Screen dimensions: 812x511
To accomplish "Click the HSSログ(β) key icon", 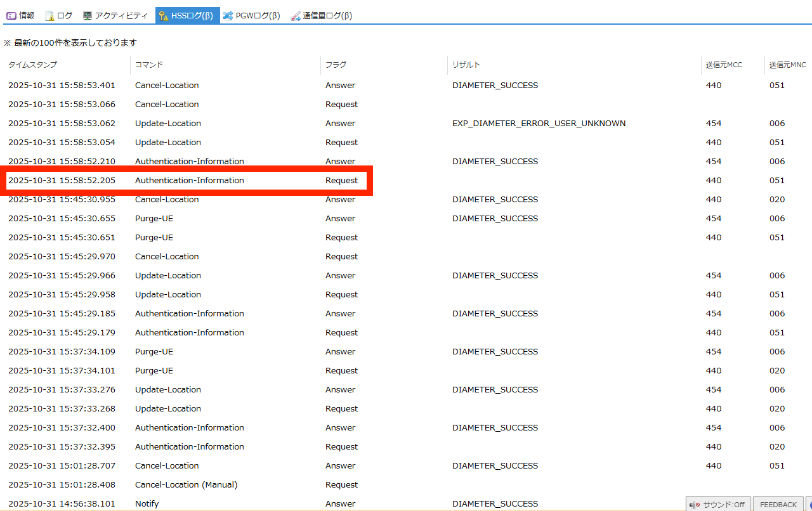I will pyautogui.click(x=164, y=16).
